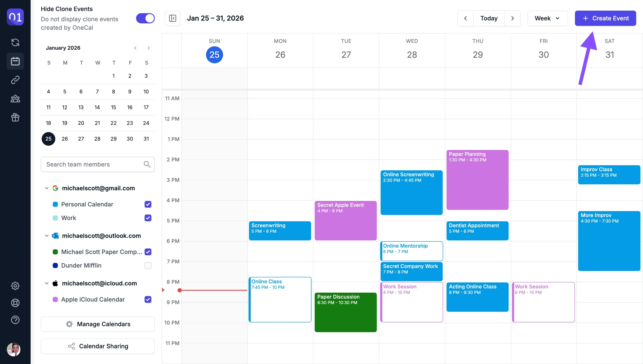Collapse the michaelscott@gmail.com account section
643x364 pixels.
click(47, 188)
